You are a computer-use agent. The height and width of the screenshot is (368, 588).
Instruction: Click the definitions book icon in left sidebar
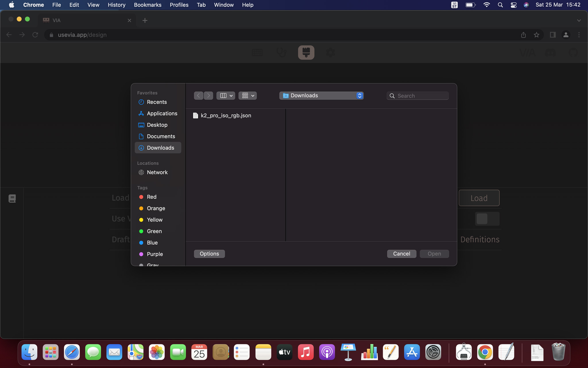[12, 198]
